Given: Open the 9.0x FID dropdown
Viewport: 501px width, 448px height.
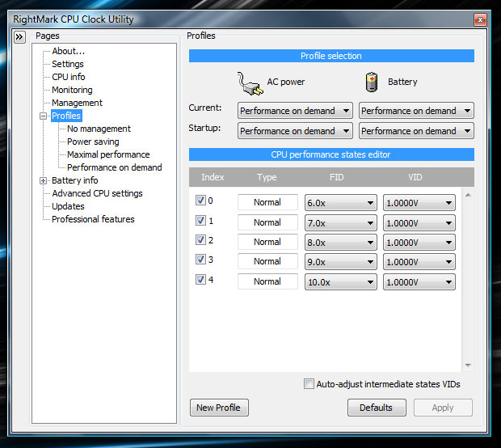Looking at the screenshot, I should coord(341,262).
